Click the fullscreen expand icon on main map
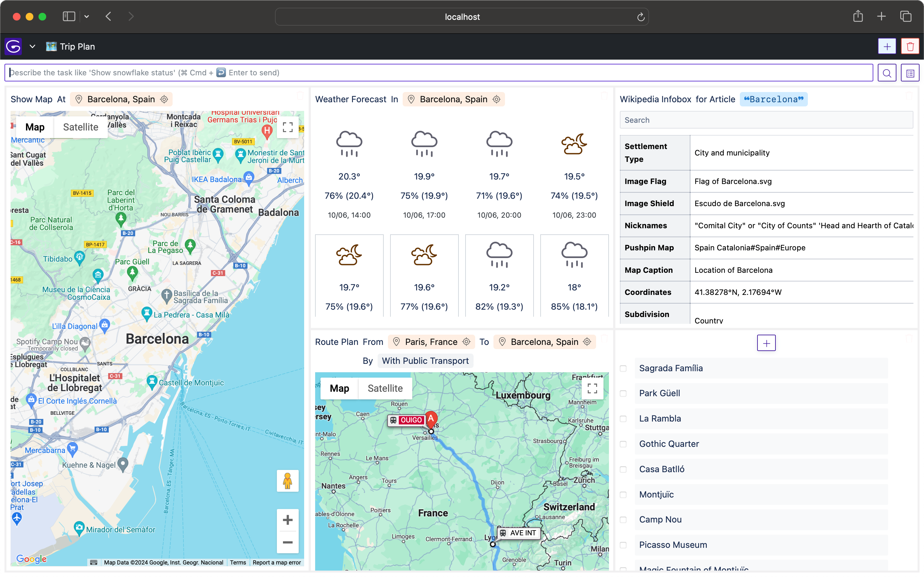Viewport: 924px width, 577px height. [x=288, y=129]
